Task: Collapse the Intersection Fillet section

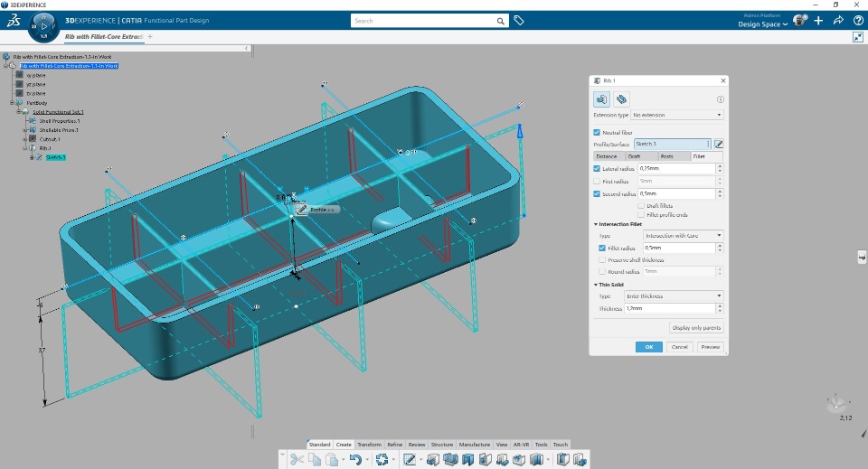Action: [x=596, y=224]
